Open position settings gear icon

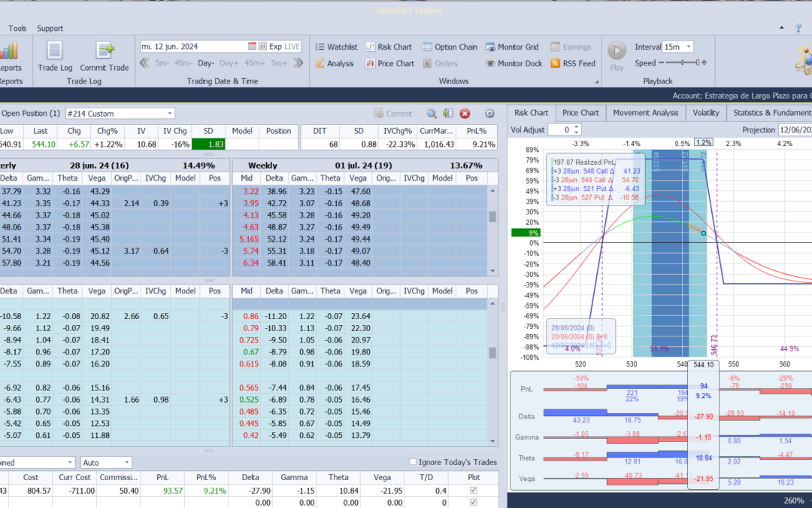coord(489,114)
